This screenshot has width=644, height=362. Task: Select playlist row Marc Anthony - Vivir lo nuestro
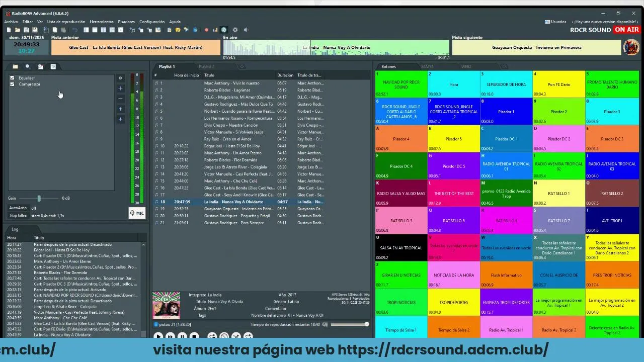(238, 83)
